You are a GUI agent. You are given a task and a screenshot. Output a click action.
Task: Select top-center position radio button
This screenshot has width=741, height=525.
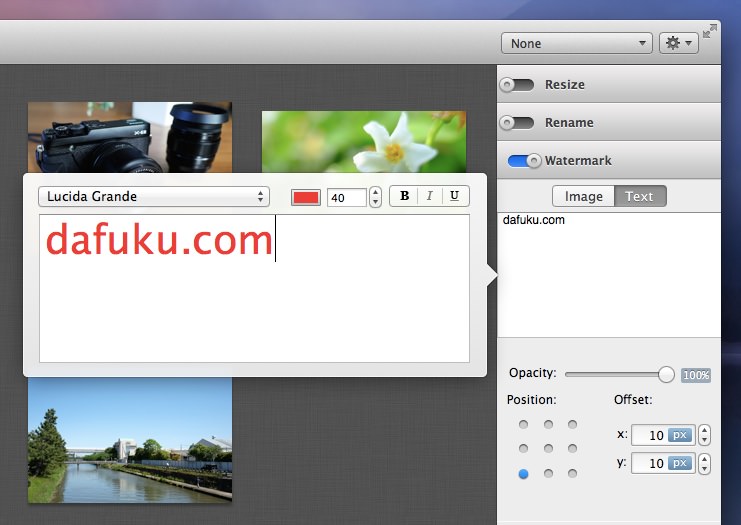tap(548, 424)
